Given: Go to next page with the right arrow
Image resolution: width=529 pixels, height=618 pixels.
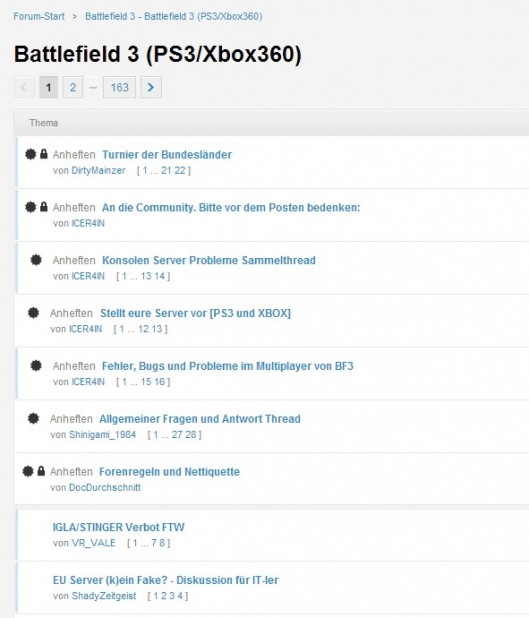Looking at the screenshot, I should [151, 87].
